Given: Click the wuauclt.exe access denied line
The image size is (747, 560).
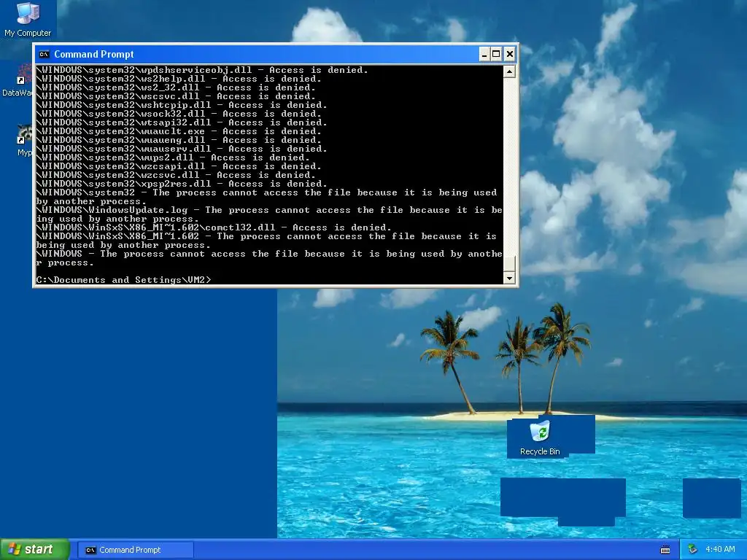Looking at the screenshot, I should pyautogui.click(x=179, y=131).
